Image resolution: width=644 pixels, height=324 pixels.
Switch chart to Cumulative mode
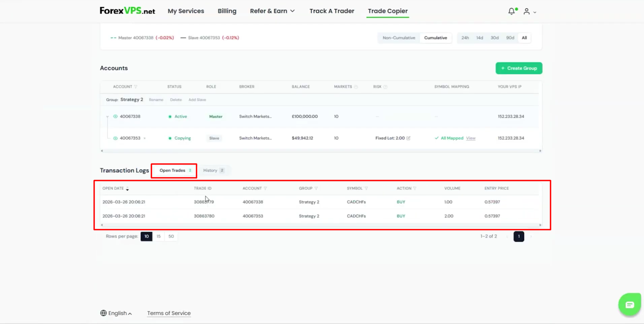point(436,38)
